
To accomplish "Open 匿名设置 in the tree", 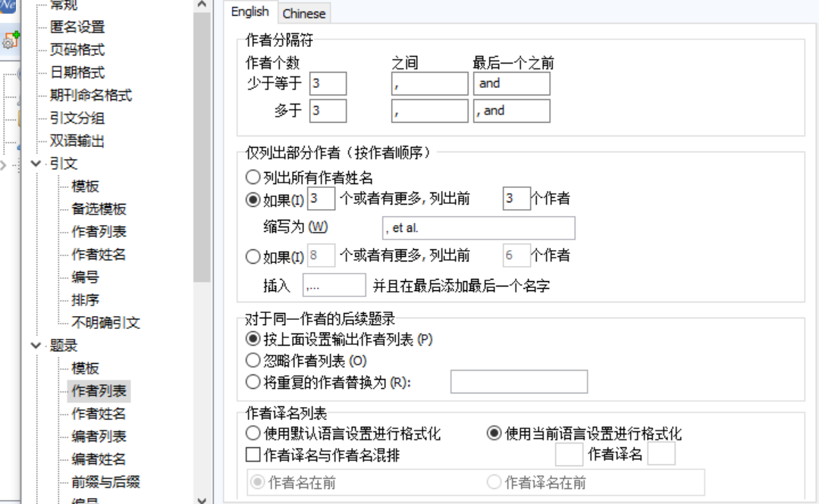I will pos(77,27).
